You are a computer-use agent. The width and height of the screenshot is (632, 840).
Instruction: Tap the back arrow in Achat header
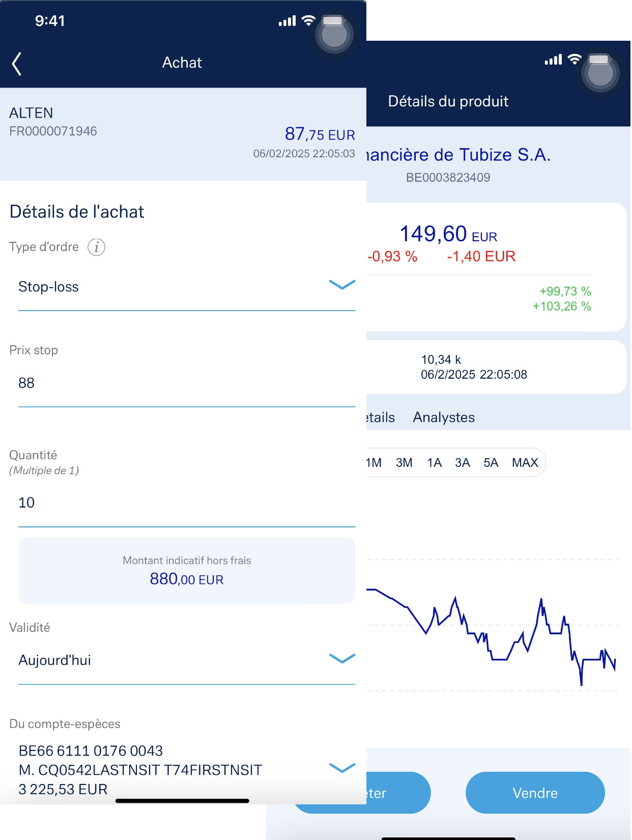point(17,64)
